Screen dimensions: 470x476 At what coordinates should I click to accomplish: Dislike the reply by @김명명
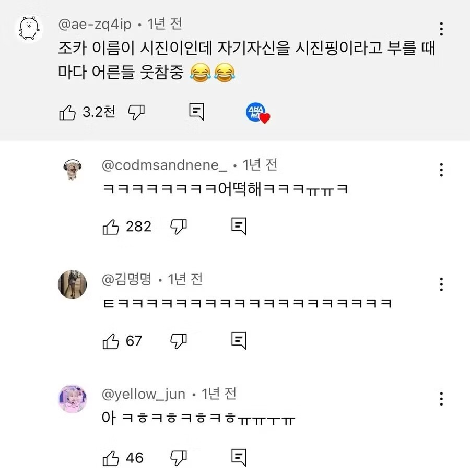[x=179, y=341]
